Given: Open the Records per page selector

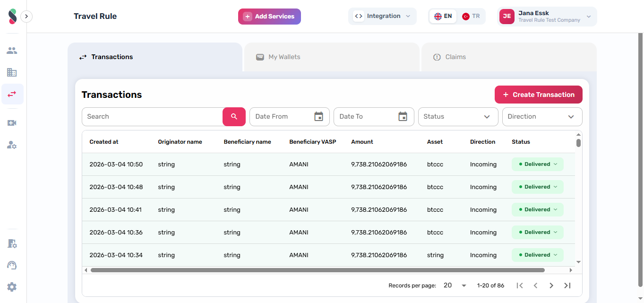Looking at the screenshot, I should (455, 286).
